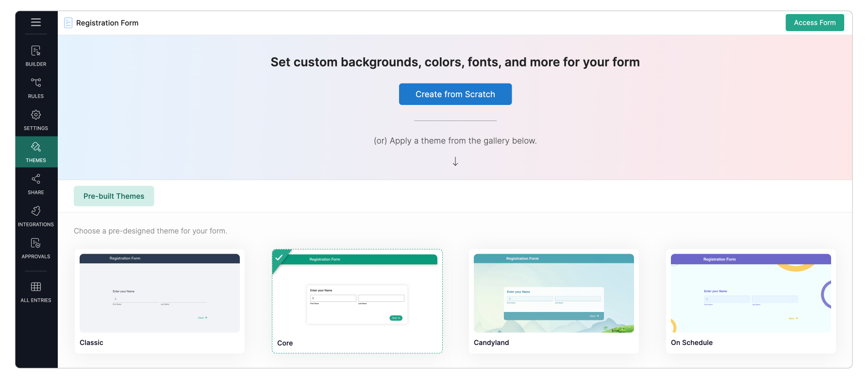Click the APPROVALS label in the sidebar

36,257
